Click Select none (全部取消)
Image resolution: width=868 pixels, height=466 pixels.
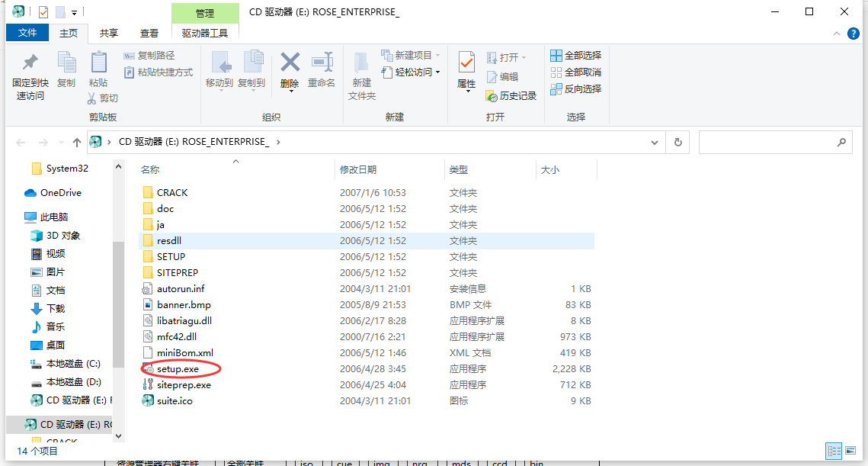(x=575, y=72)
